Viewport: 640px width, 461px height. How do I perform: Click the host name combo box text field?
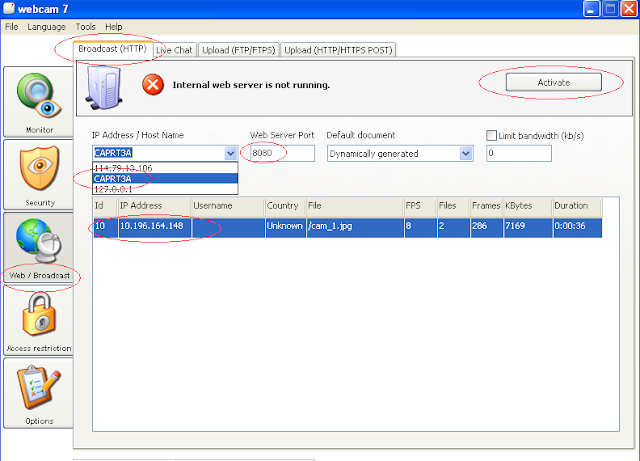[x=159, y=153]
